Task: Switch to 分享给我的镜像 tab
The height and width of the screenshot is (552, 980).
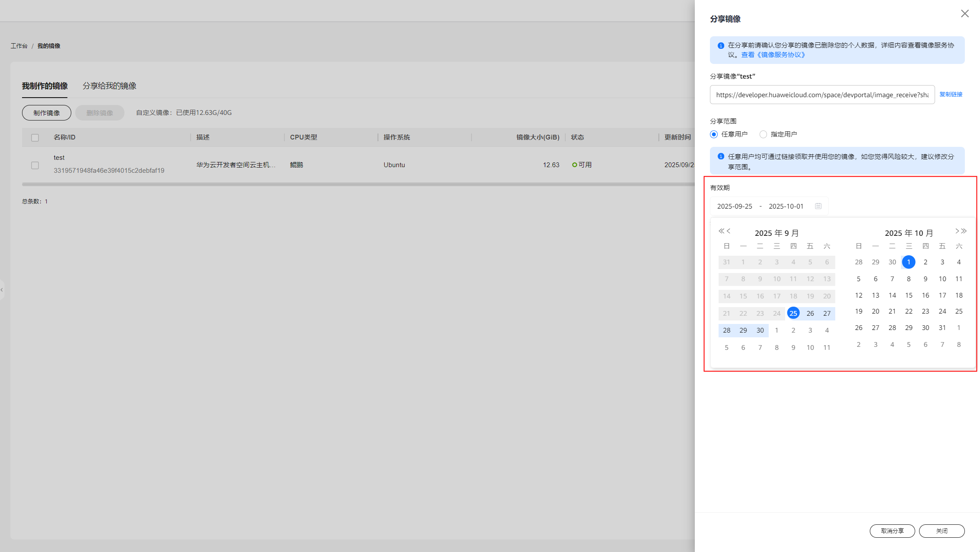Action: pos(109,86)
